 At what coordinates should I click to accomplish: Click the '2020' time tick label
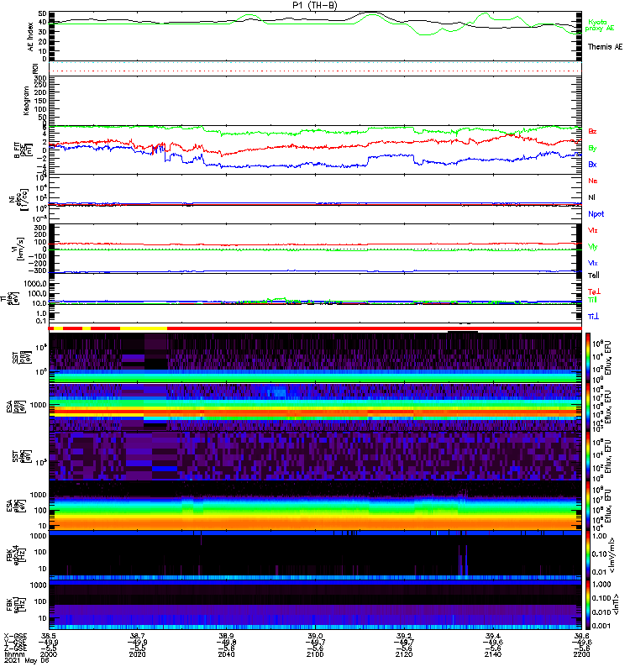tap(138, 654)
